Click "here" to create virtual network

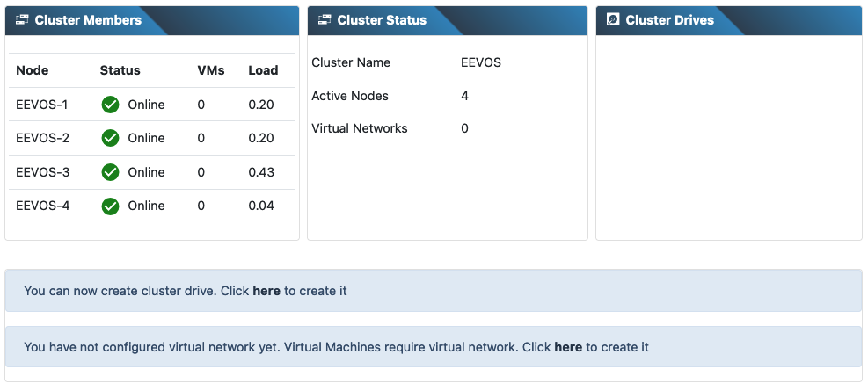[568, 347]
